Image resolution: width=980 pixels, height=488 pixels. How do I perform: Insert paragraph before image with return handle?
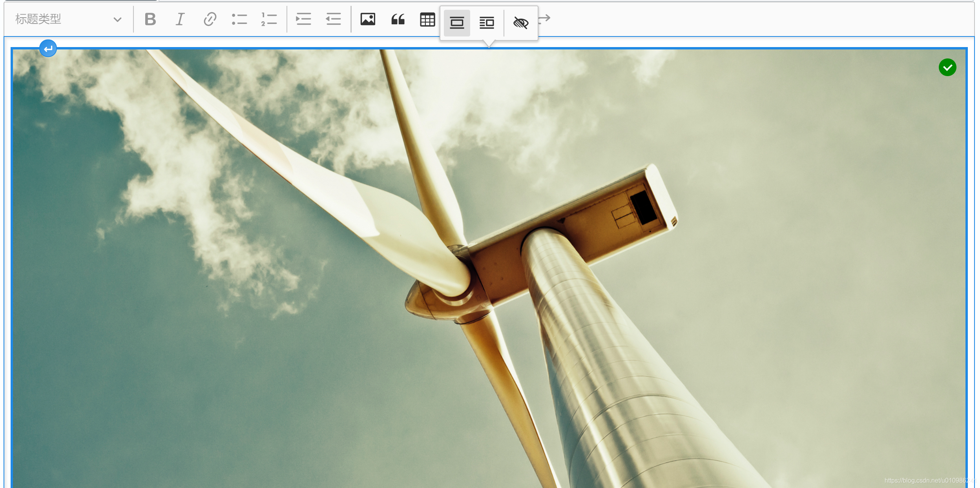[48, 49]
